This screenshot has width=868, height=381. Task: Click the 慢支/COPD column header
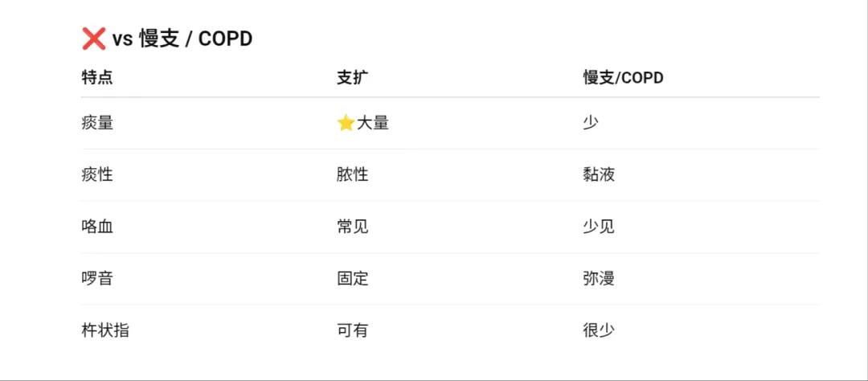coord(624,78)
